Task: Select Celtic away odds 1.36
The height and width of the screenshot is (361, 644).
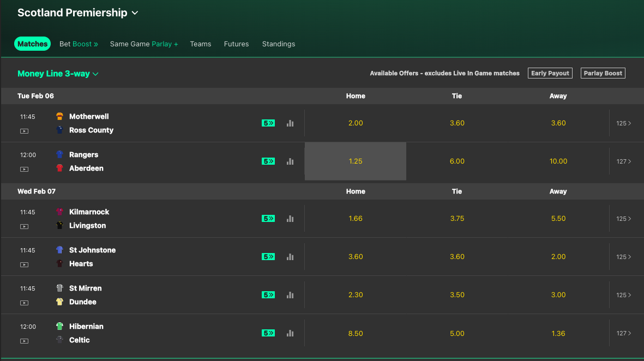Action: (558, 333)
